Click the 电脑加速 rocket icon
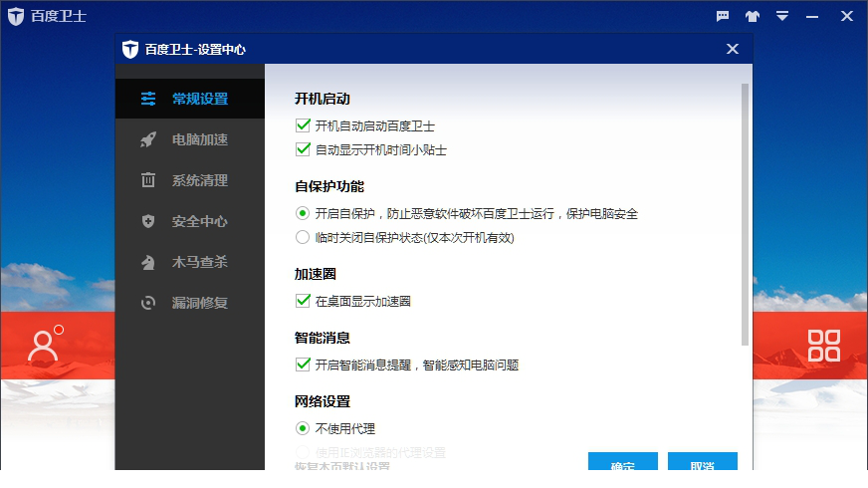The image size is (868, 488). (x=147, y=139)
